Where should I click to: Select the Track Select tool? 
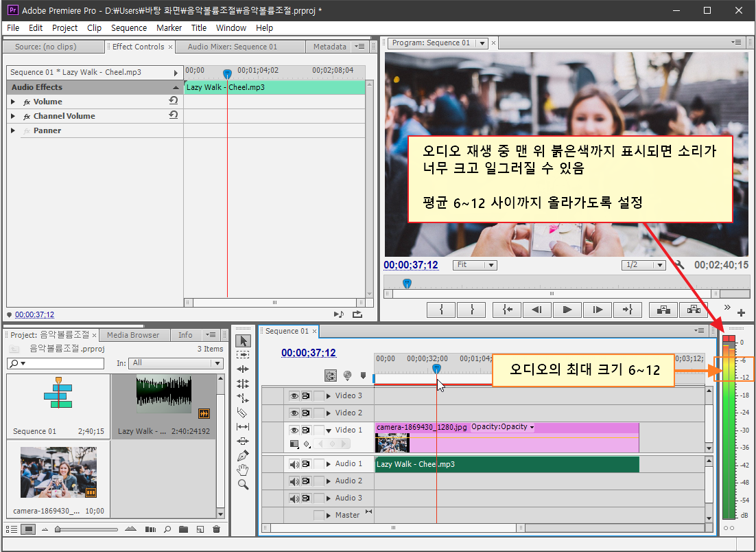click(x=243, y=355)
